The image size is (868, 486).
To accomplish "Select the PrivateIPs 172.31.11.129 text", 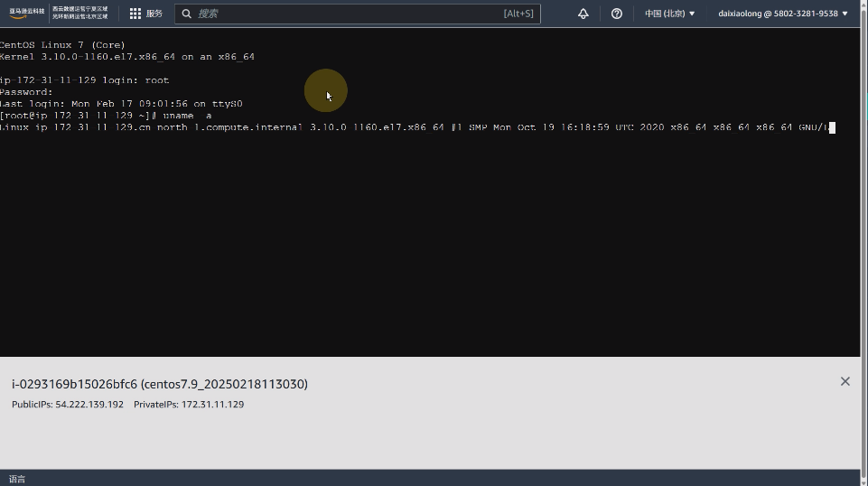I will point(189,405).
